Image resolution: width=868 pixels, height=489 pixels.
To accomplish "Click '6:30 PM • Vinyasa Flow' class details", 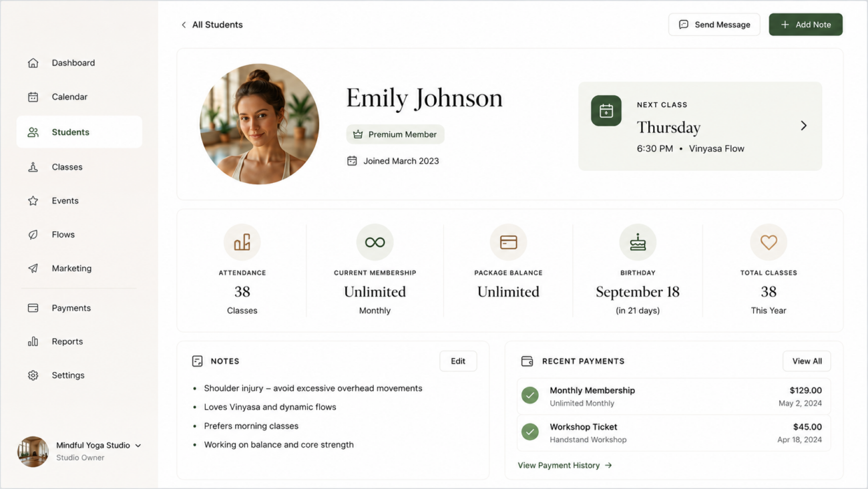I will [x=690, y=149].
